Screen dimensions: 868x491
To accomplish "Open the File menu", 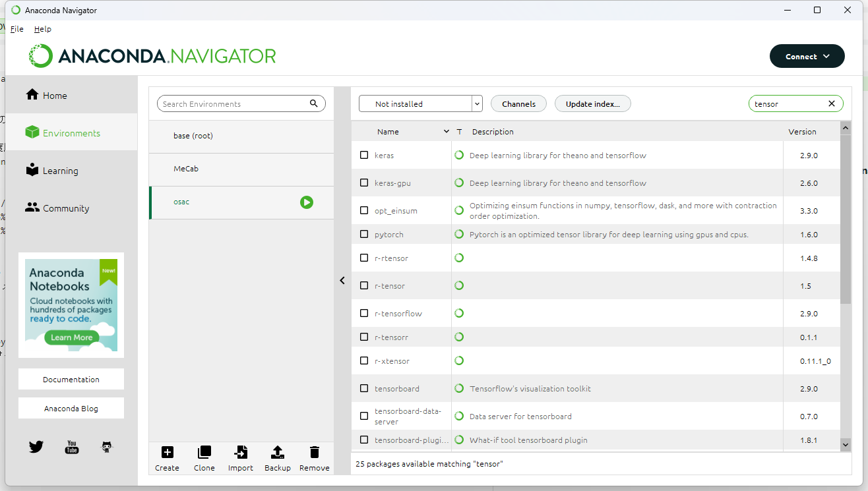I will [17, 29].
